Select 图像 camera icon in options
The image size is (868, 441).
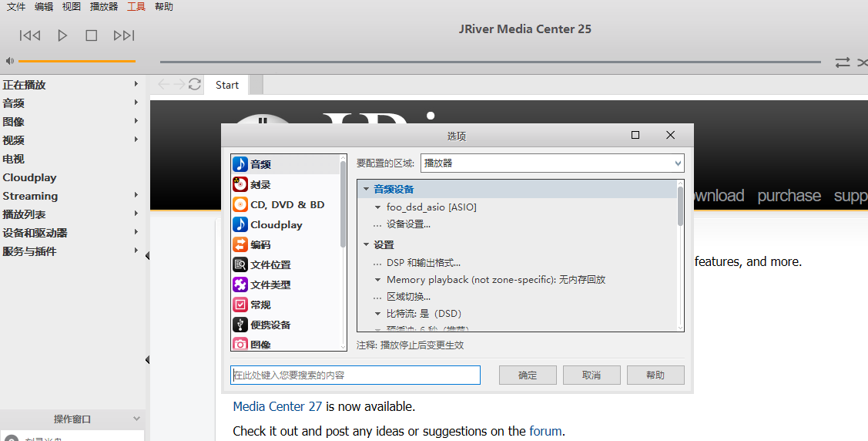click(x=240, y=344)
